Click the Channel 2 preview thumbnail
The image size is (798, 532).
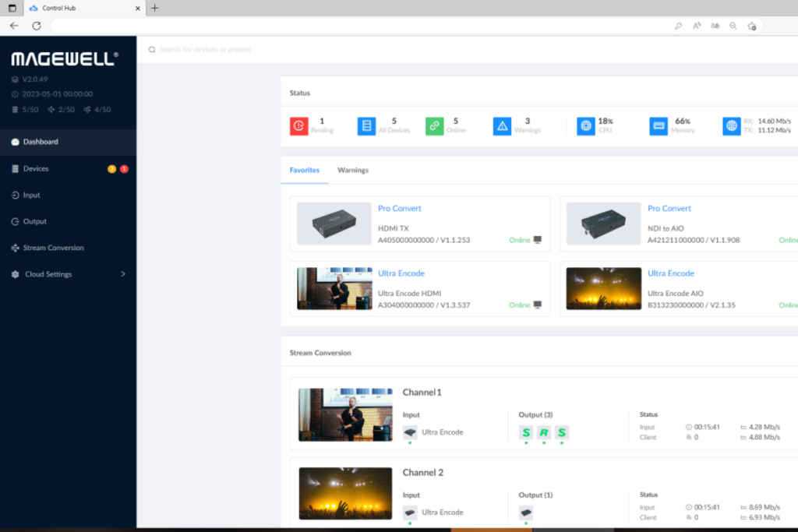click(345, 493)
